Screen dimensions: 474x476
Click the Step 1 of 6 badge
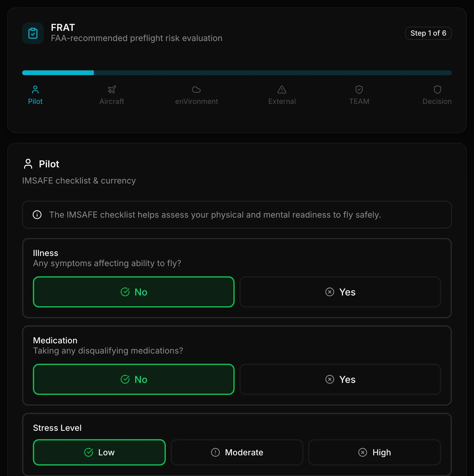pyautogui.click(x=429, y=33)
